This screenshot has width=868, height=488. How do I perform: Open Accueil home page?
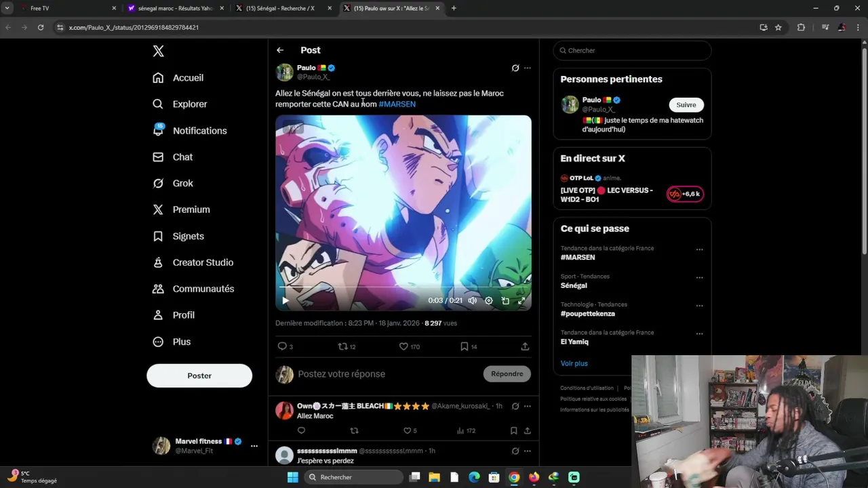[178, 78]
